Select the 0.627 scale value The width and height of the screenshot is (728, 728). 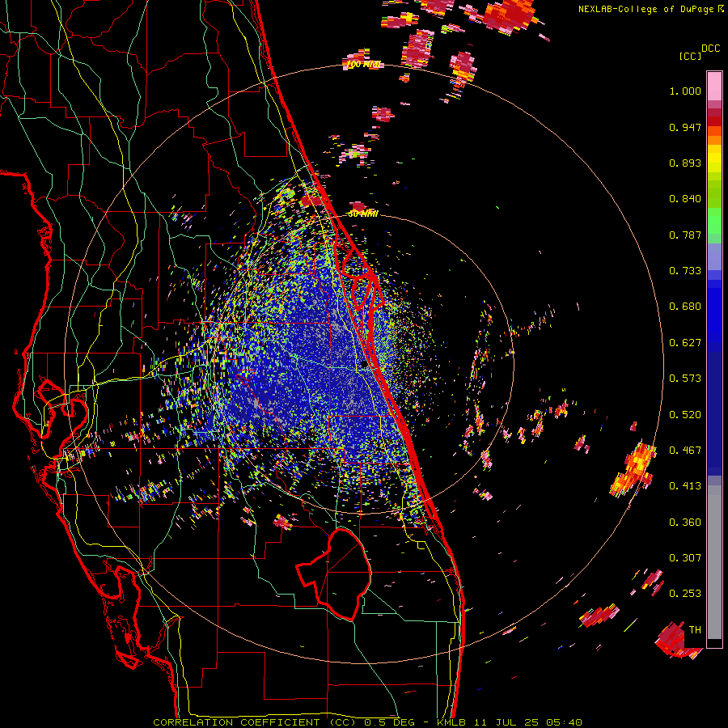685,343
